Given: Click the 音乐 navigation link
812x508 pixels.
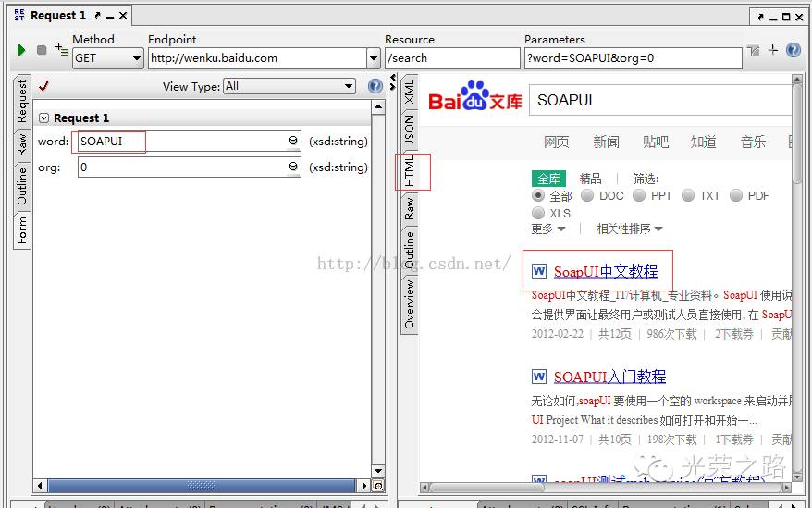Looking at the screenshot, I should pyautogui.click(x=753, y=142).
